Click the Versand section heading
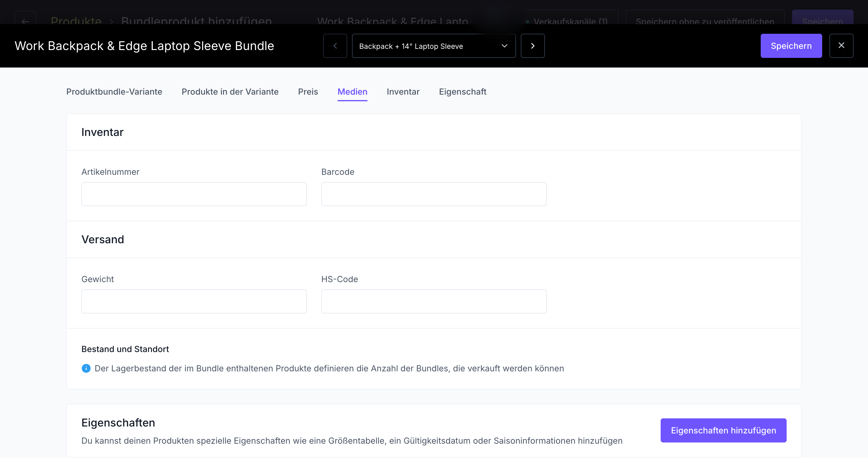The width and height of the screenshot is (868, 469). coord(103,239)
